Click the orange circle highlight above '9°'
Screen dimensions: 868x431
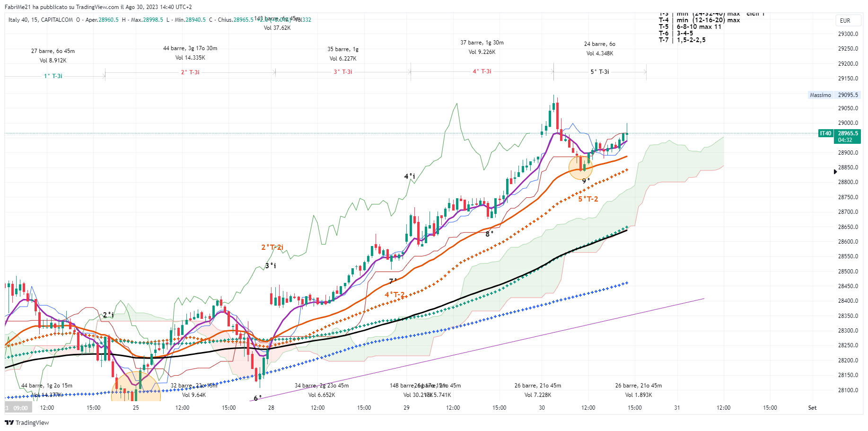580,167
